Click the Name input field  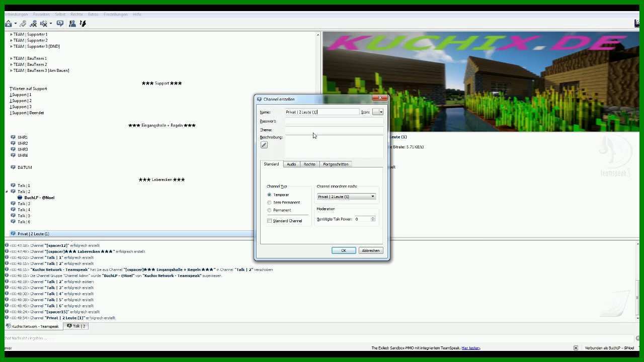[x=322, y=112]
